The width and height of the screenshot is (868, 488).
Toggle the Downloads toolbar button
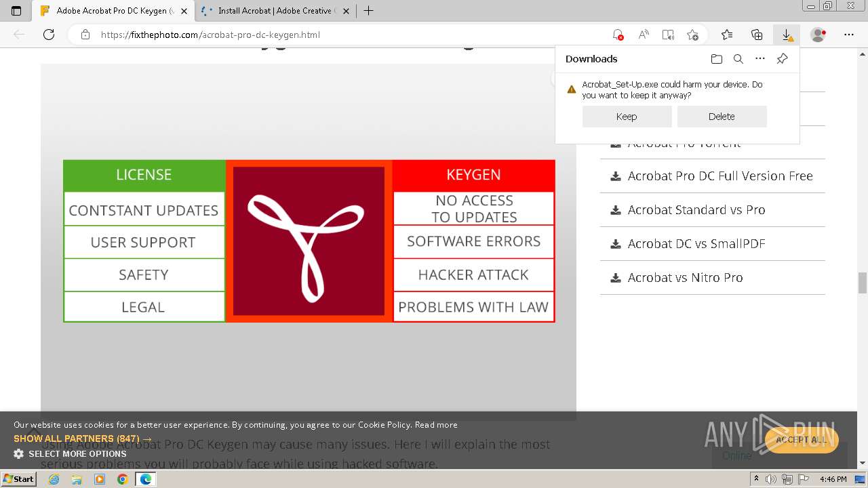coord(787,35)
